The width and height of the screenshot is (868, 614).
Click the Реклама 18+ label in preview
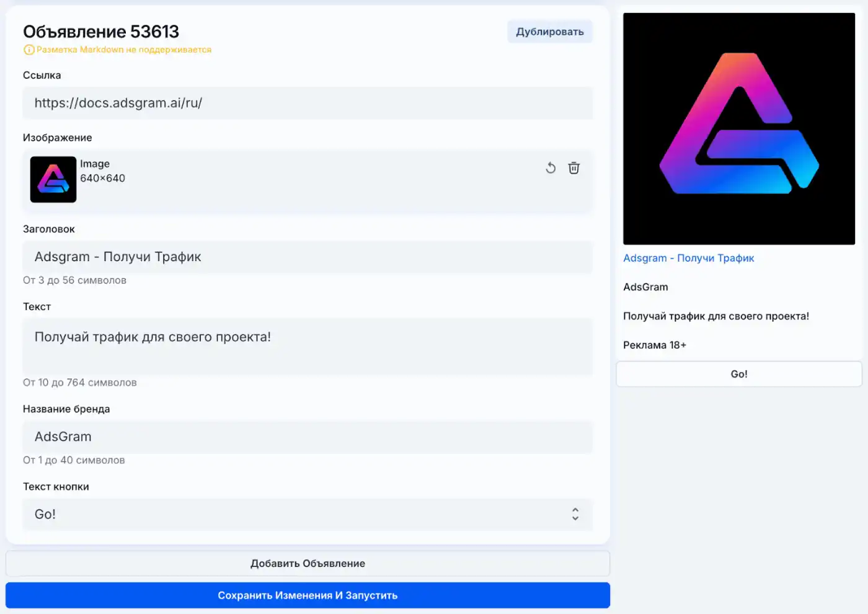coord(655,345)
